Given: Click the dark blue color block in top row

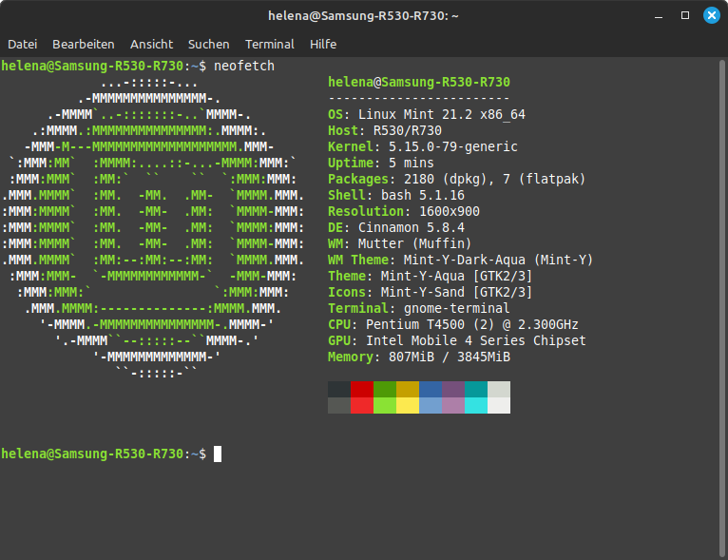Looking at the screenshot, I should tap(431, 389).
